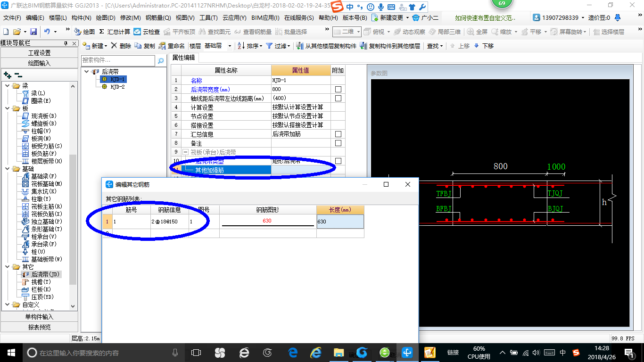Screen dimensions: 644x362
Task: Click the 工程设置 panel button
Action: pos(39,53)
